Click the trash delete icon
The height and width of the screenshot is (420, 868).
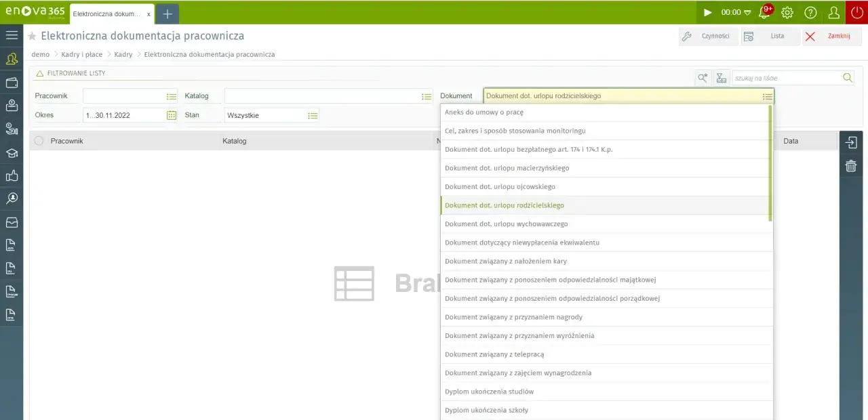[x=851, y=166]
